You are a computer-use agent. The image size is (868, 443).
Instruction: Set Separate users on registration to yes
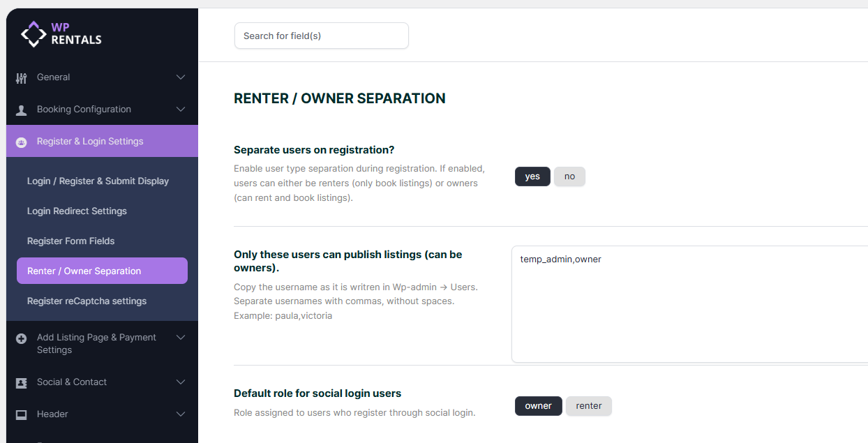532,177
